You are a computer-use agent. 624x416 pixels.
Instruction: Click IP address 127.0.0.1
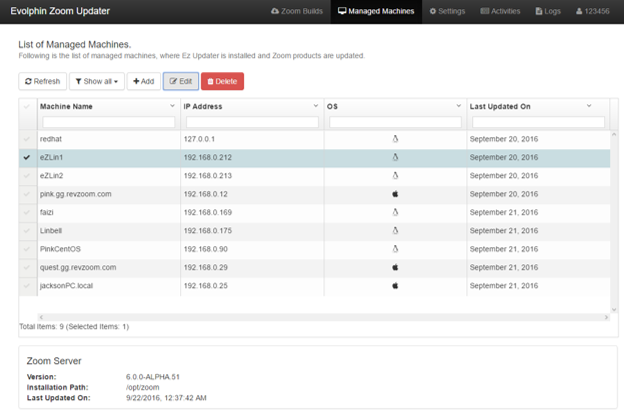point(199,139)
